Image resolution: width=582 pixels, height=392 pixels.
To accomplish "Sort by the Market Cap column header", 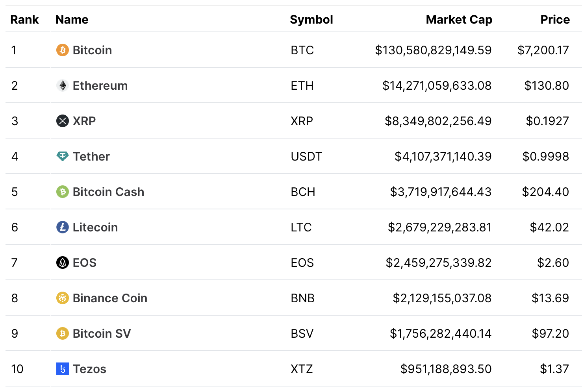I will [459, 20].
